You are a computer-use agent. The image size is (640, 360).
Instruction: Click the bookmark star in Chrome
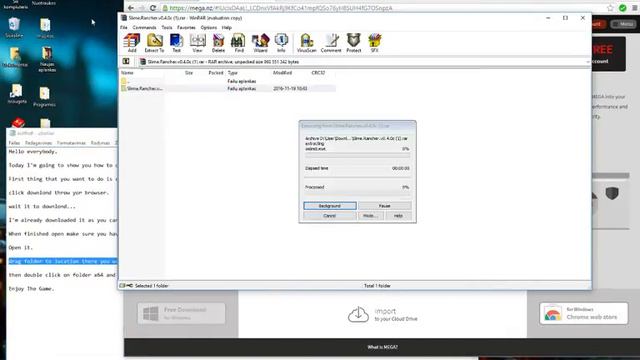[610, 8]
